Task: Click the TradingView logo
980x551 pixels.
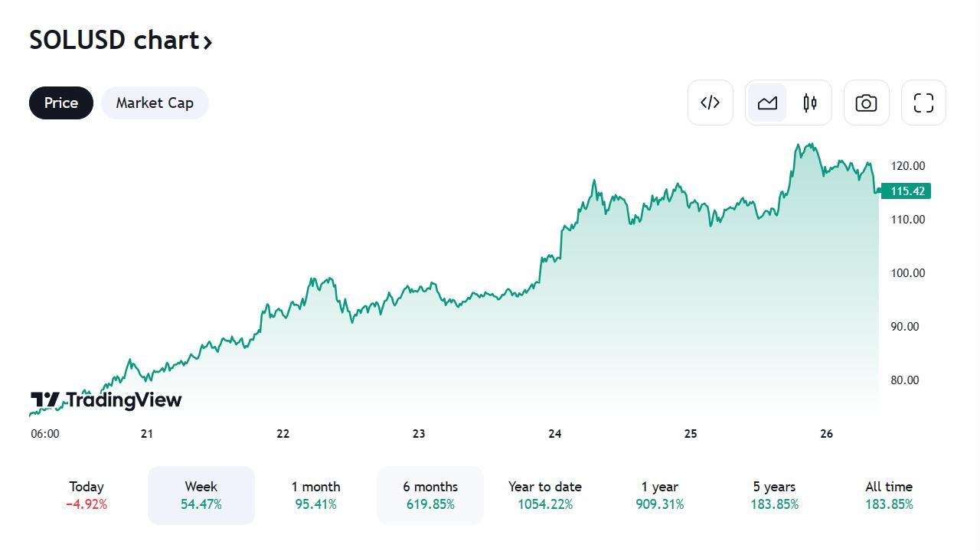Action: tap(106, 399)
